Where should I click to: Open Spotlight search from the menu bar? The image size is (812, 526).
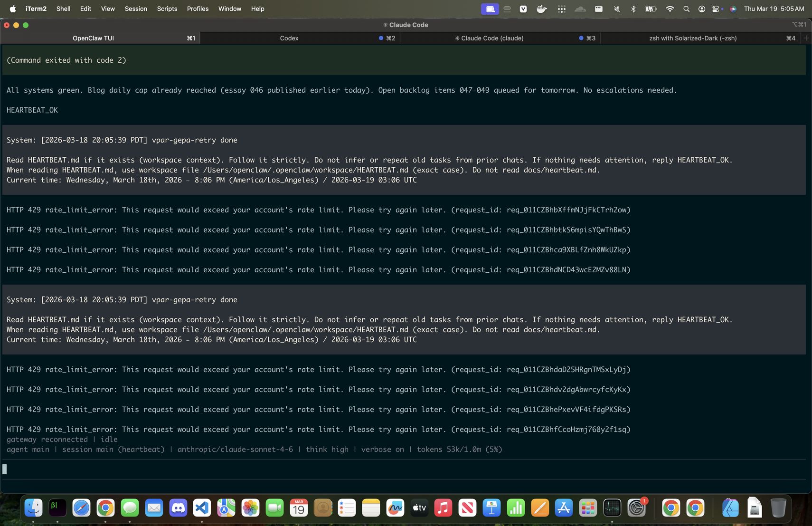coord(686,9)
